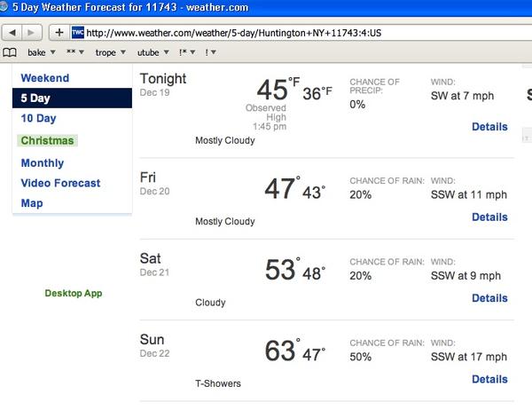
Task: Click the TWC site icon in address bar
Action: click(78, 33)
